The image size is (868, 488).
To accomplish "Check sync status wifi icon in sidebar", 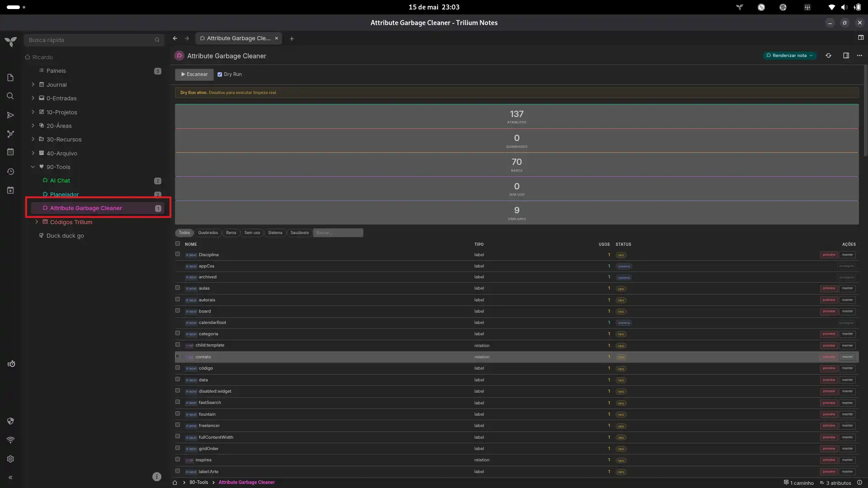I will [x=10, y=440].
